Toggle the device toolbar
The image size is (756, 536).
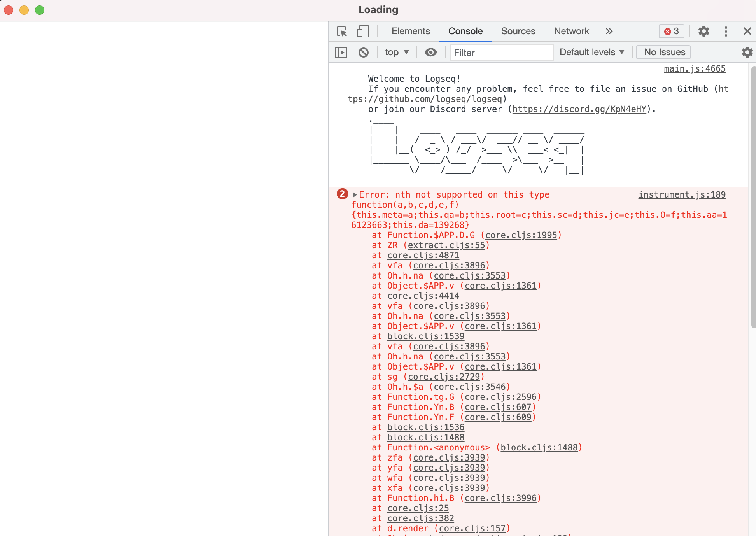click(362, 32)
